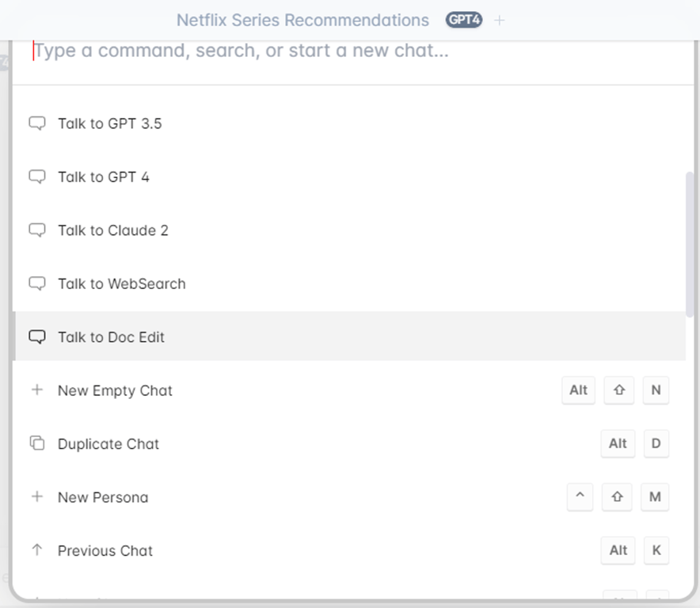
Task: Select Talk to WebSearch option
Action: (122, 283)
